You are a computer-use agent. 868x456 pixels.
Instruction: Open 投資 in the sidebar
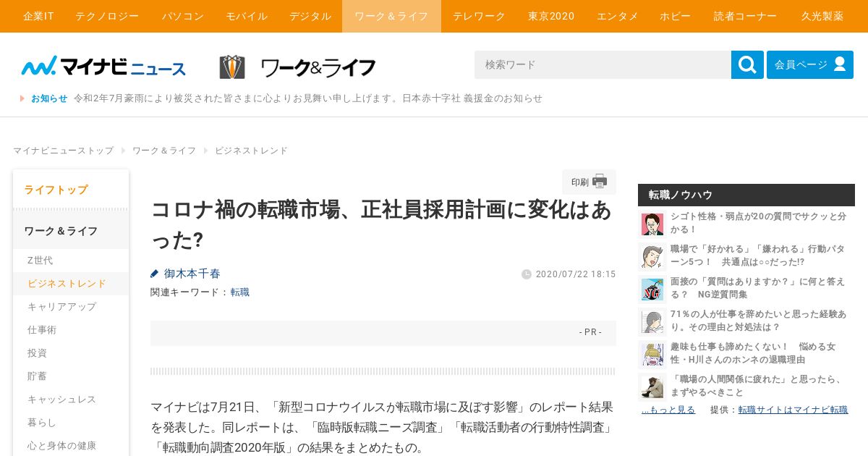pyautogui.click(x=71, y=353)
